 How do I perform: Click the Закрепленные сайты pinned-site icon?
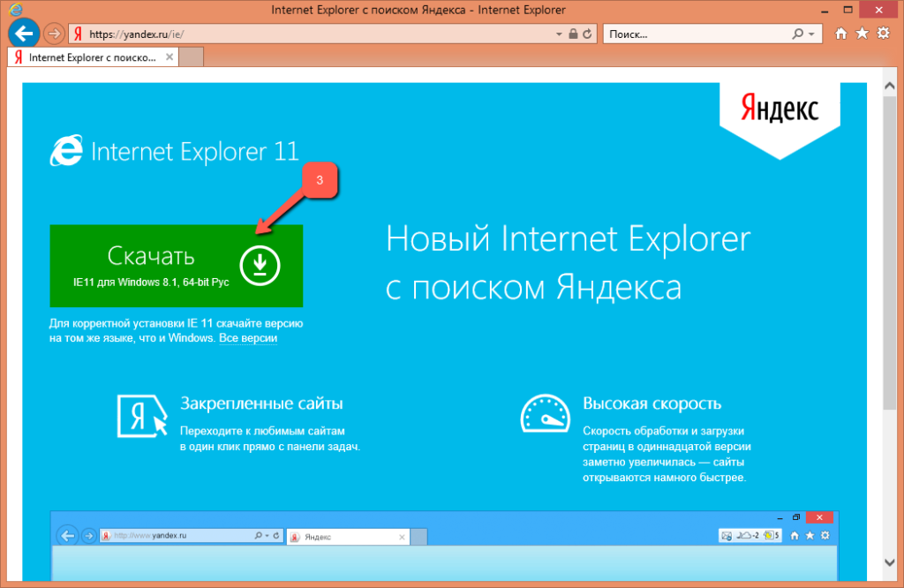tap(142, 416)
